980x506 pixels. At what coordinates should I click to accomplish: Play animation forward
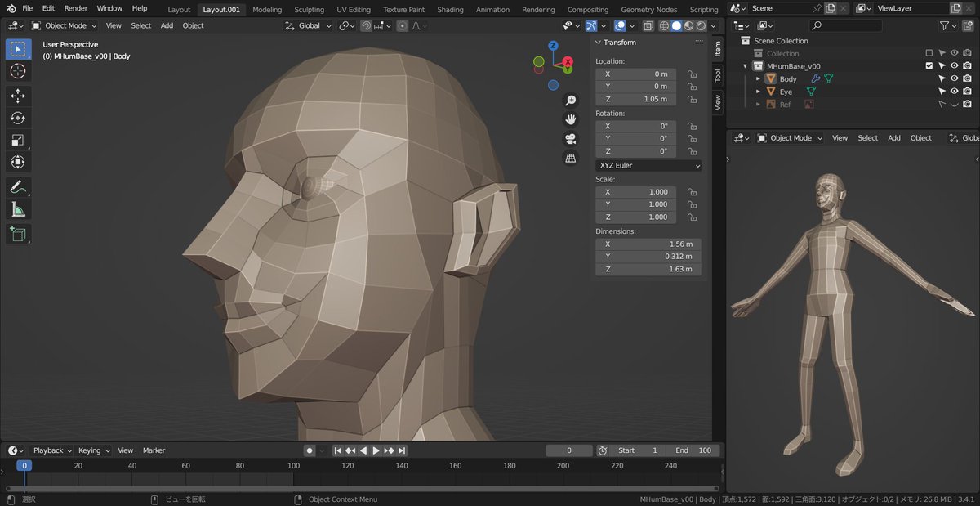[376, 450]
